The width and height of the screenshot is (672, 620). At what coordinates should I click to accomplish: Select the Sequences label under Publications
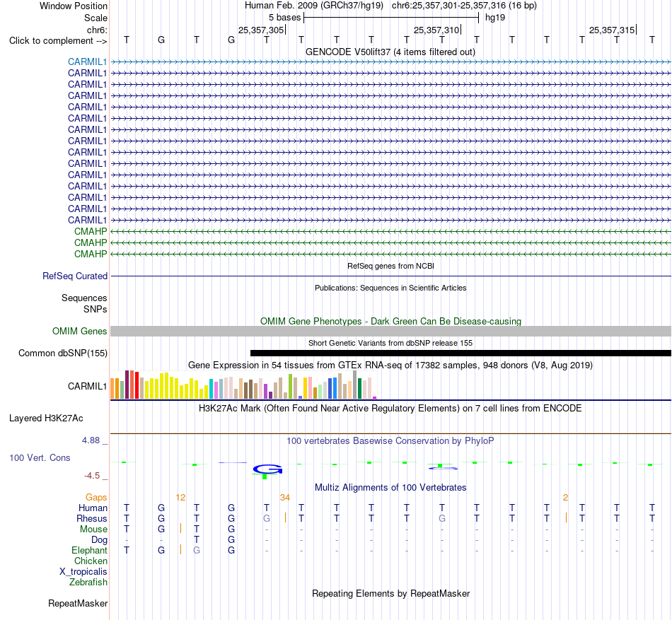pyautogui.click(x=84, y=298)
